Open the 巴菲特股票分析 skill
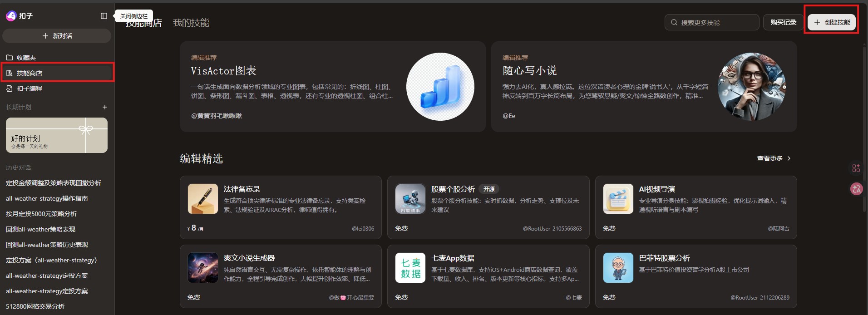 pyautogui.click(x=696, y=276)
